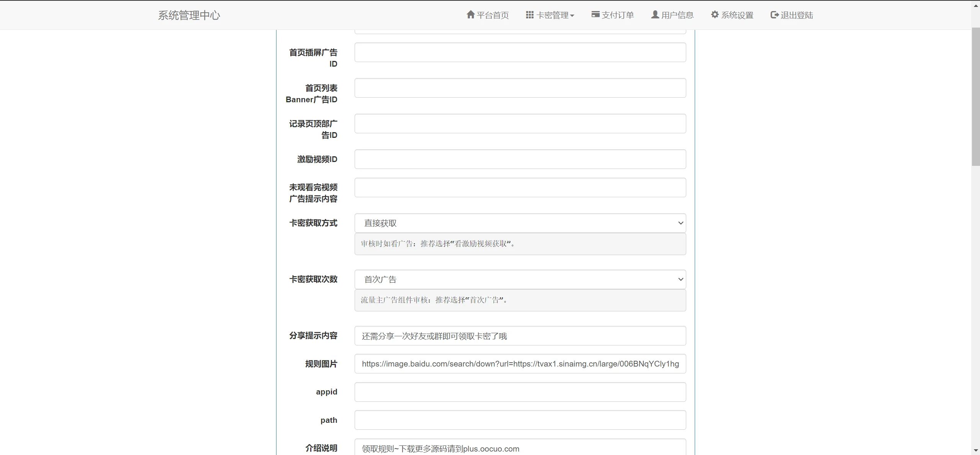This screenshot has width=980, height=455.
Task: Click the 激励视频ID input field
Action: [520, 159]
